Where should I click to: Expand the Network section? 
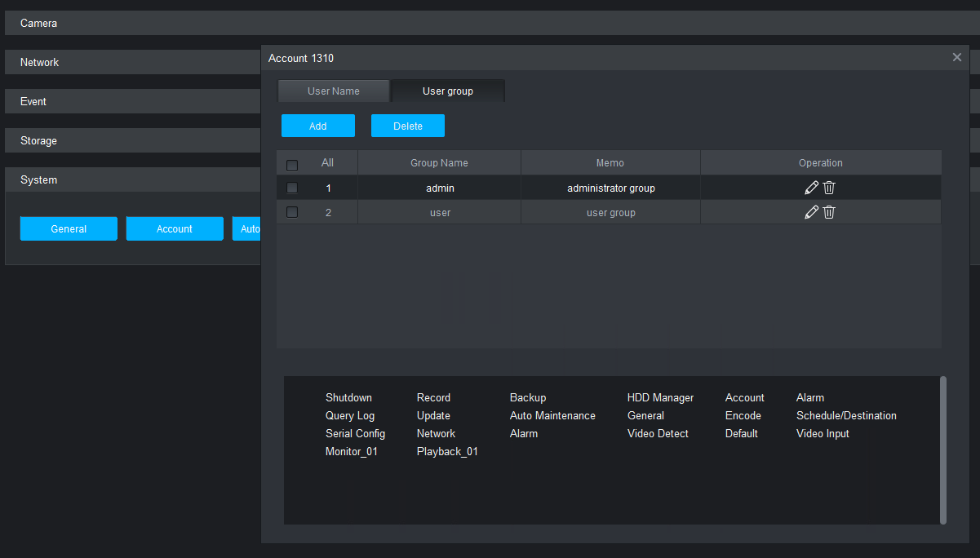[x=133, y=62]
